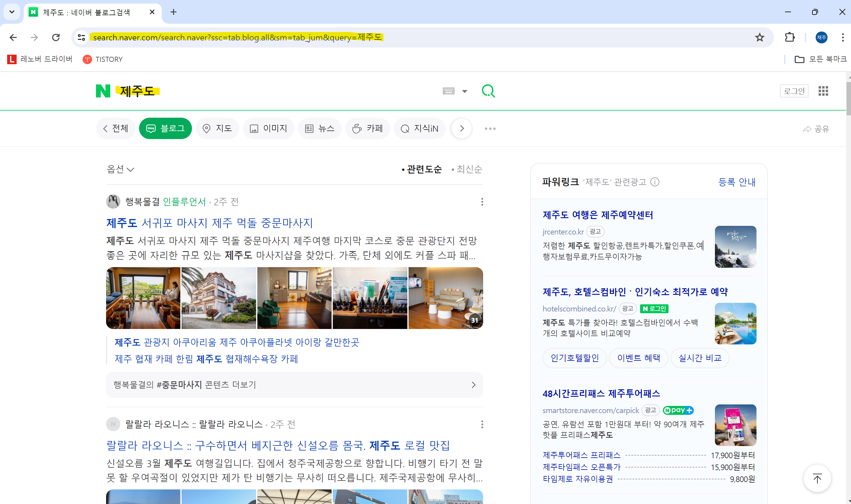Sort results by 최신순

(467, 169)
